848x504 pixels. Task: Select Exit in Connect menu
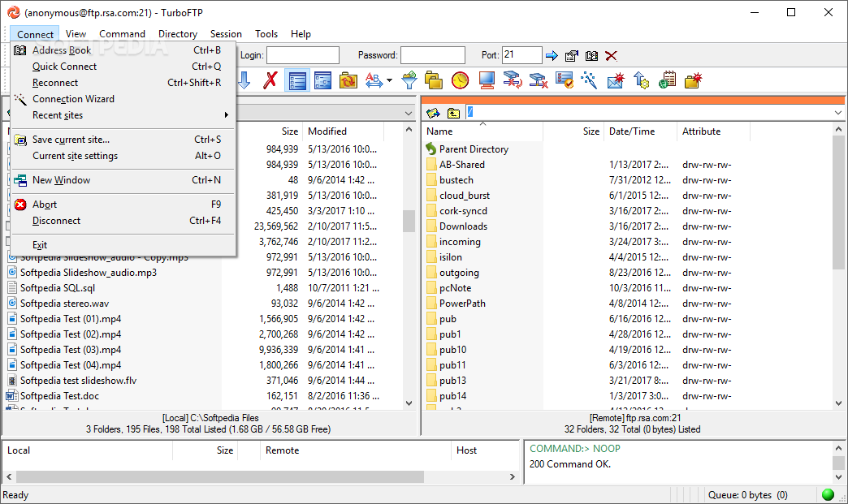click(x=123, y=245)
